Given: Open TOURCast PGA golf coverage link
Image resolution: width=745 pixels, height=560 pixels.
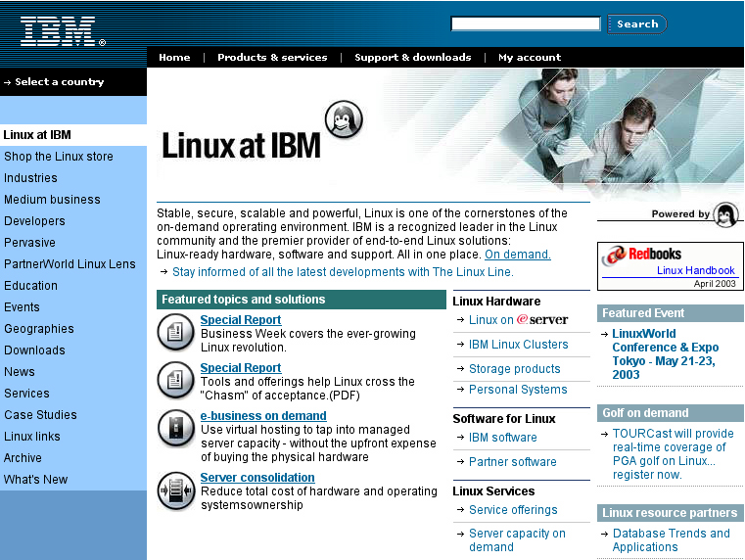Looking at the screenshot, I should 673,454.
